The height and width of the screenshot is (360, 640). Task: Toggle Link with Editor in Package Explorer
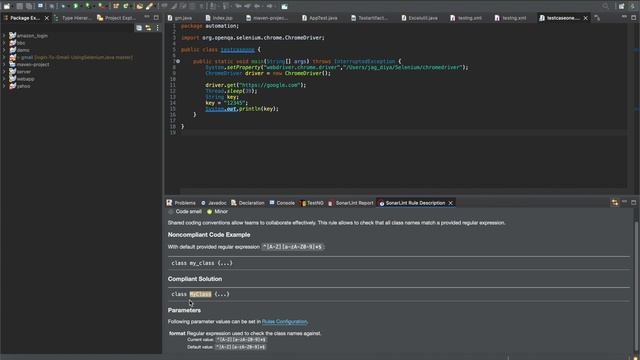click(148, 28)
